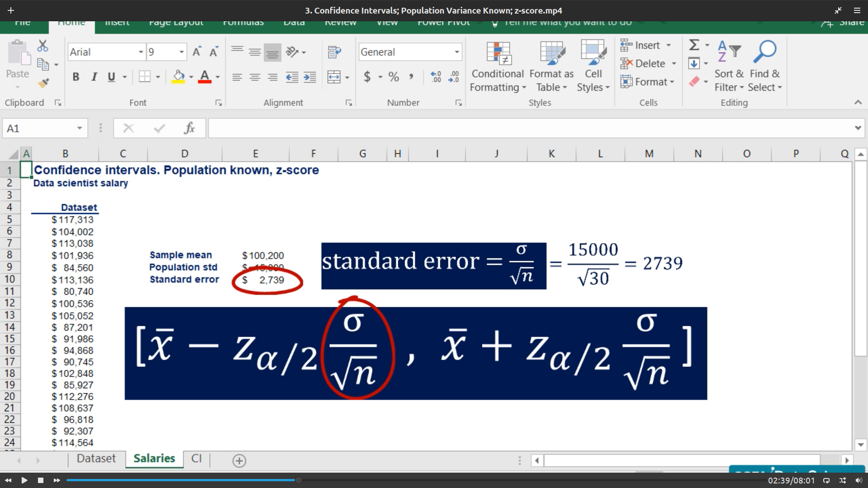
Task: Switch to the Dataset sheet tab
Action: [96, 458]
